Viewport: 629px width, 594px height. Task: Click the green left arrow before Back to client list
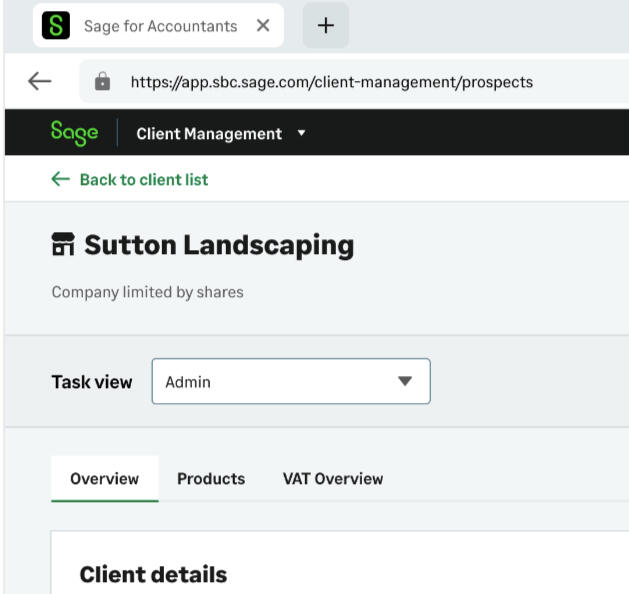61,179
